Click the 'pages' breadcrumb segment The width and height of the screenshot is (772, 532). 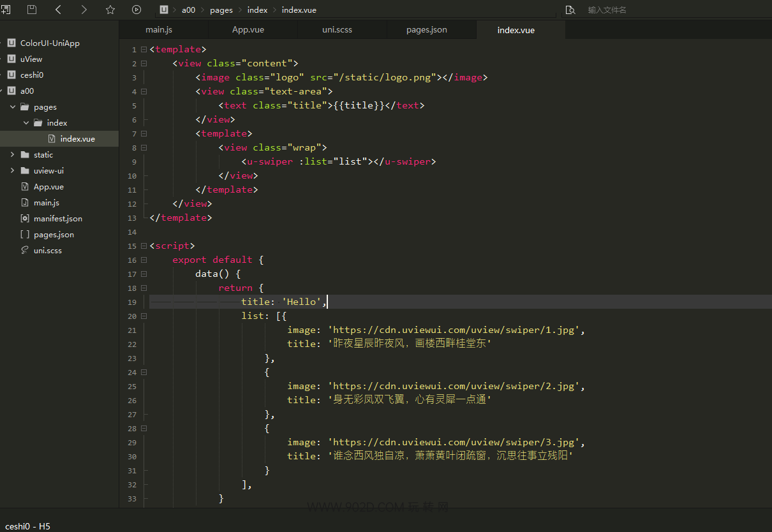pyautogui.click(x=221, y=10)
